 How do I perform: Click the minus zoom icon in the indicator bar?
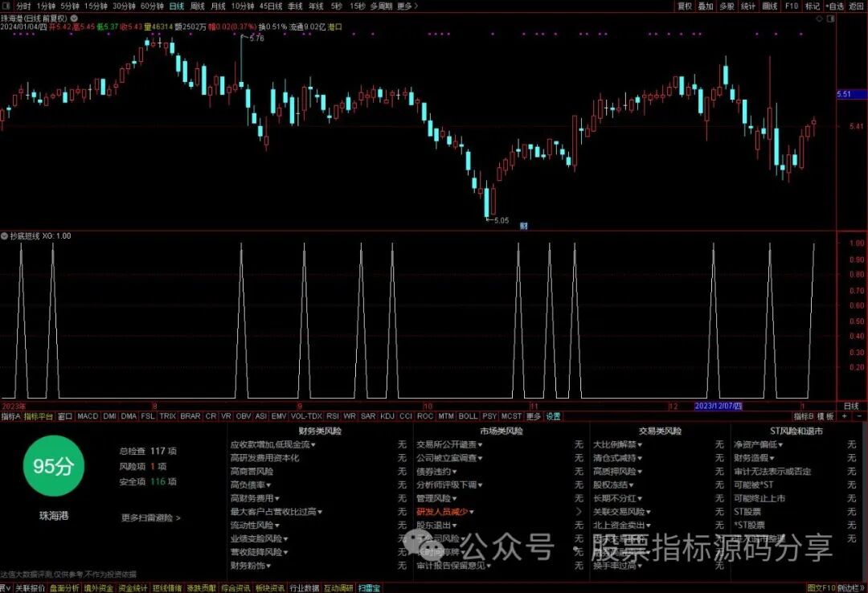[859, 415]
